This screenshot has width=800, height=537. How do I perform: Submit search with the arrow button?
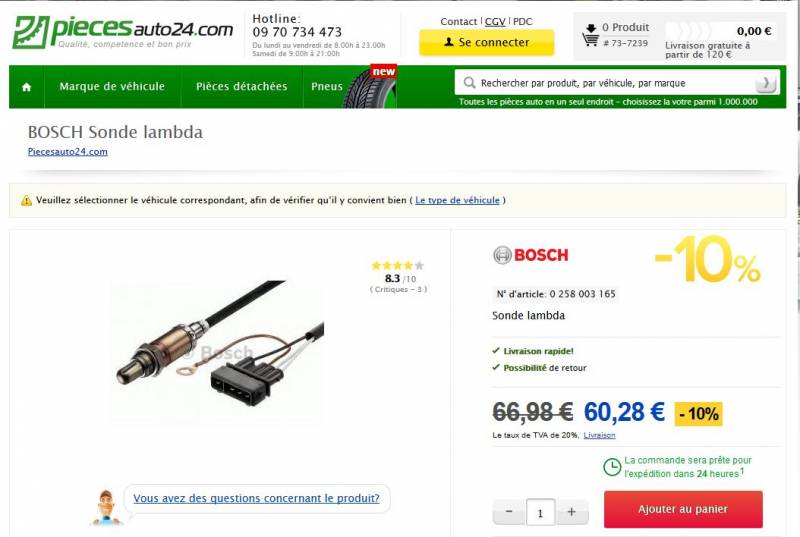765,83
